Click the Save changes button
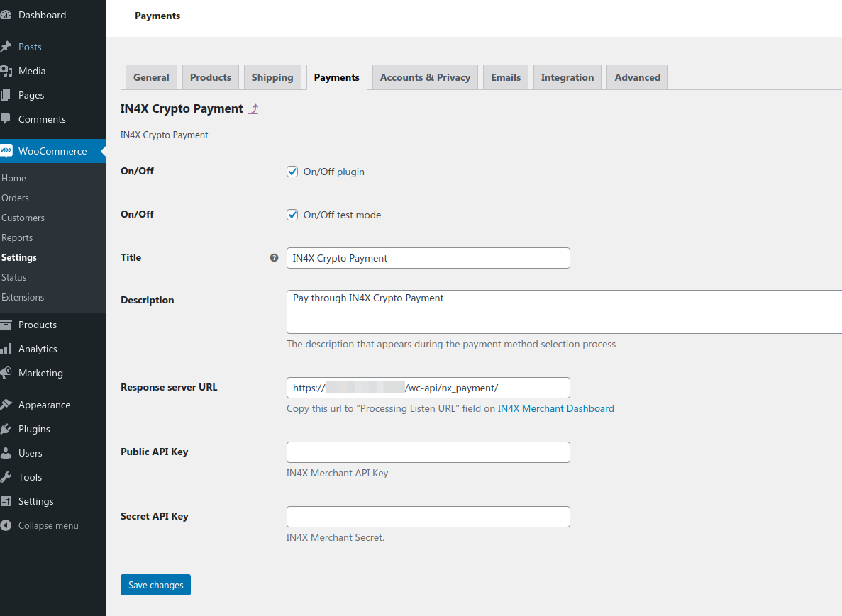Image resolution: width=842 pixels, height=616 pixels. [x=156, y=585]
